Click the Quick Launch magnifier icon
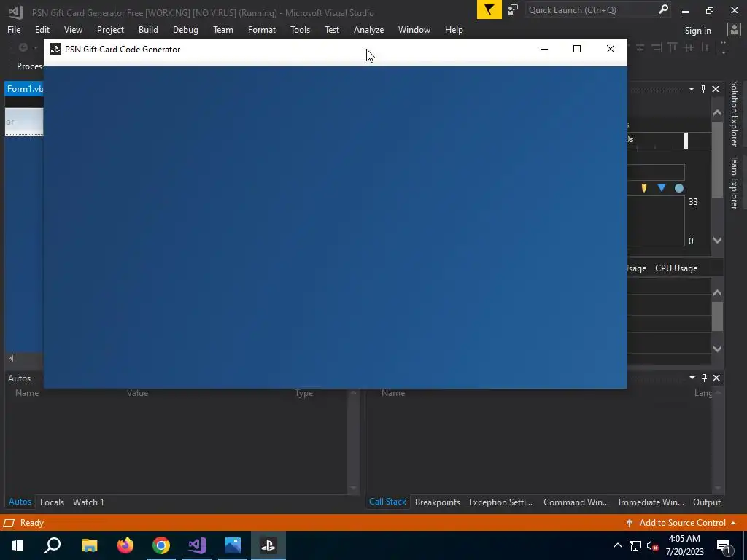Image resolution: width=747 pixels, height=560 pixels. (x=663, y=9)
